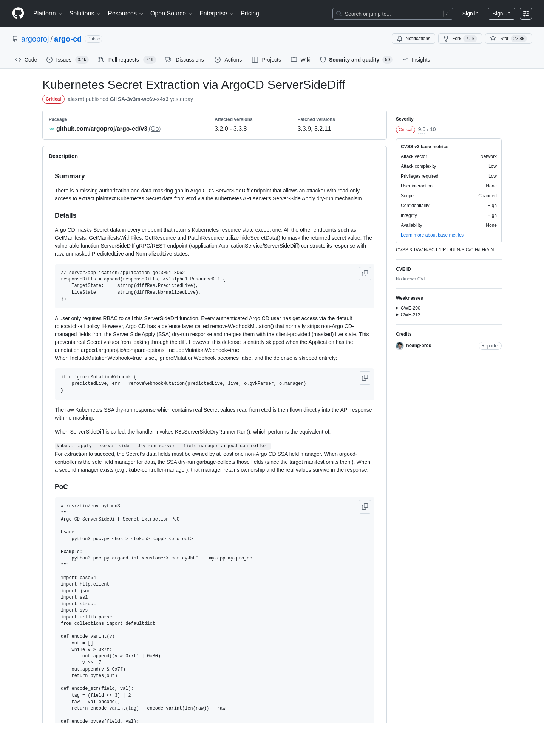Copy the responseDiffs code snippet
544x756 pixels.
tap(365, 273)
